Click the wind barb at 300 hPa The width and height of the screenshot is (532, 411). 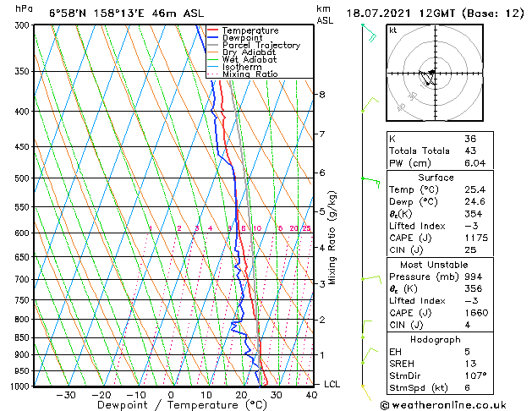369,33
